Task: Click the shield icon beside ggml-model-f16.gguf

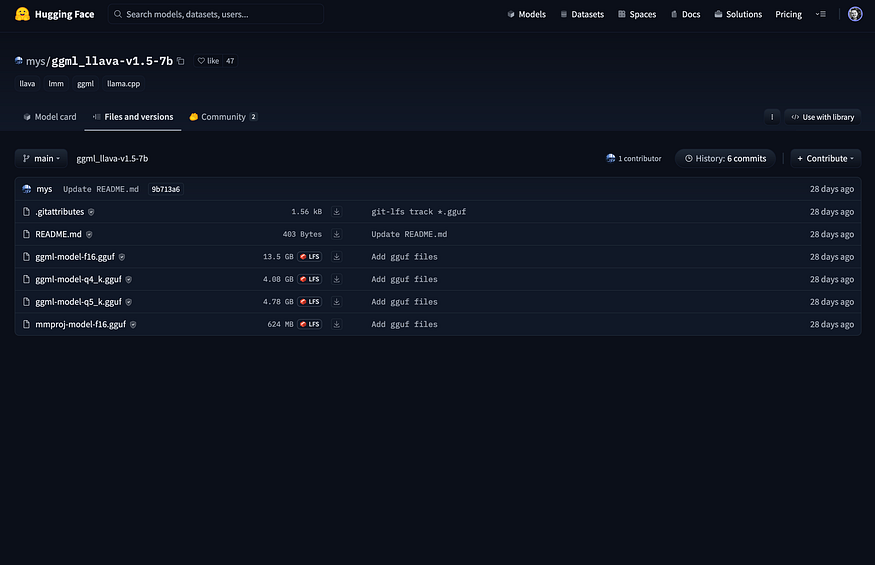Action: [x=122, y=257]
